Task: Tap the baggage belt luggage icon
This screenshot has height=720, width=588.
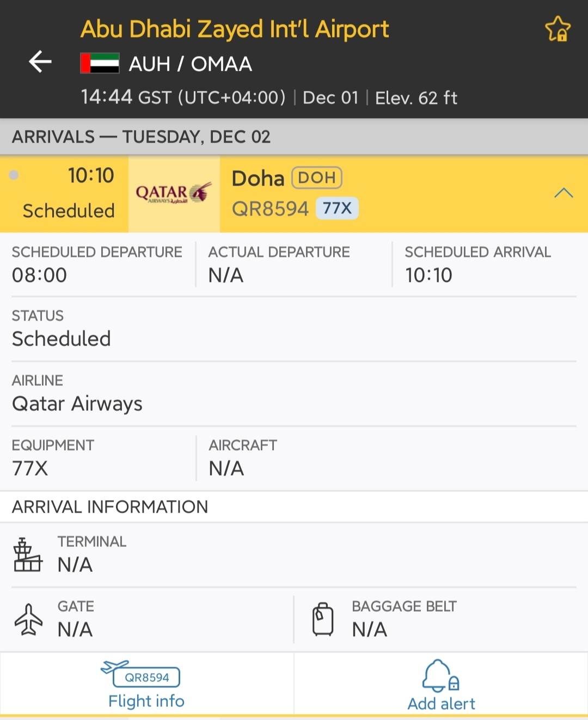Action: click(323, 619)
